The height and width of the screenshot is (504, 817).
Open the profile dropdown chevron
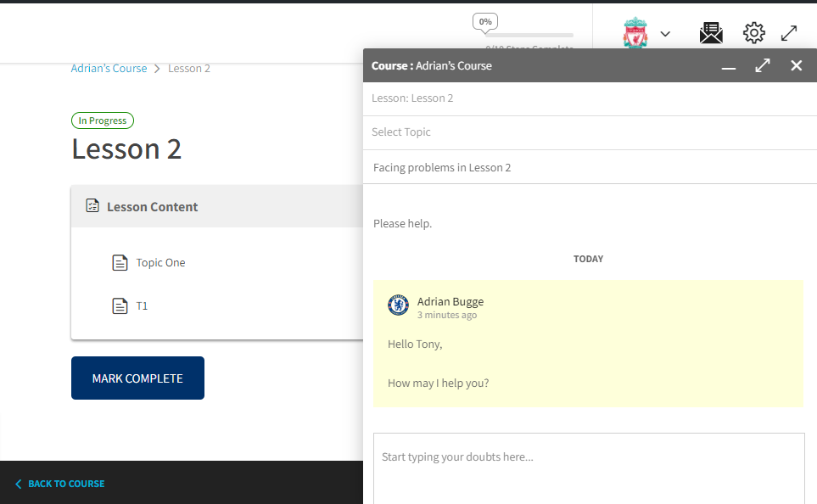665,34
